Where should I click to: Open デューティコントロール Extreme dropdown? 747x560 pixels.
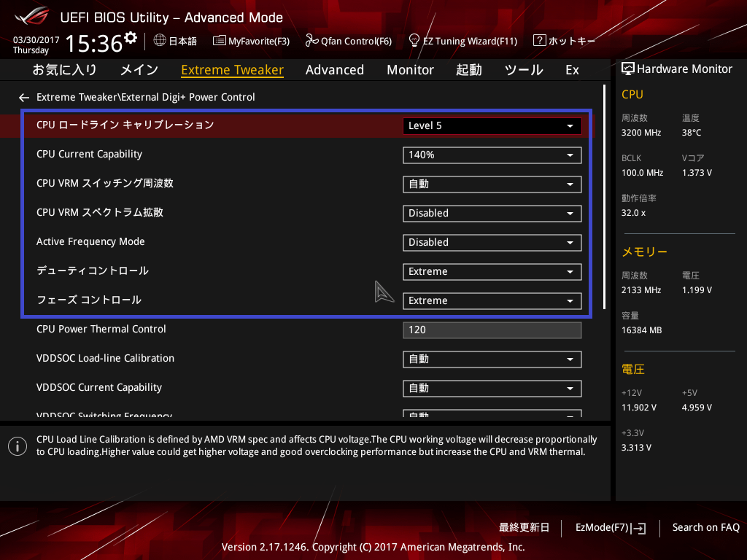coord(492,272)
